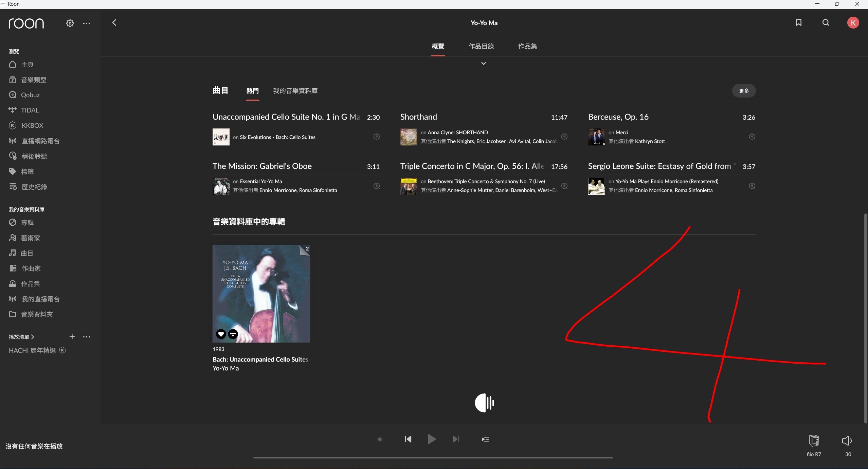Open fiio R7 audio zone selector
The image size is (868, 469).
(814, 445)
